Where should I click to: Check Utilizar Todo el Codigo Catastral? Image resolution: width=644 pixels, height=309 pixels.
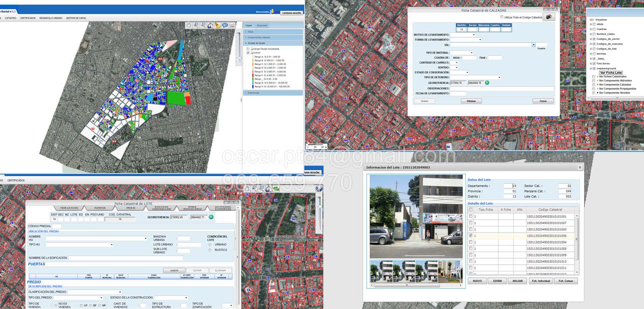[x=502, y=17]
